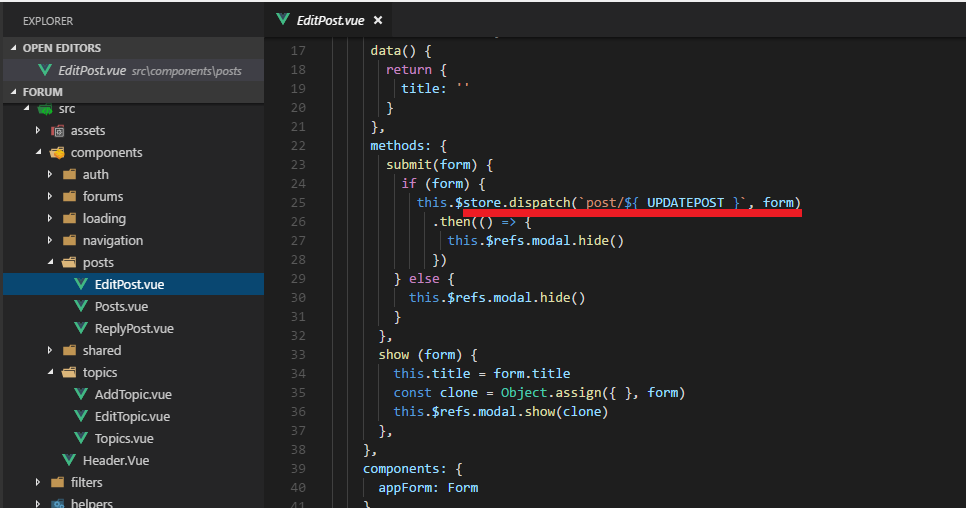Click the Vue icon beside Topics.vue
This screenshot has width=966, height=508.
81,438
